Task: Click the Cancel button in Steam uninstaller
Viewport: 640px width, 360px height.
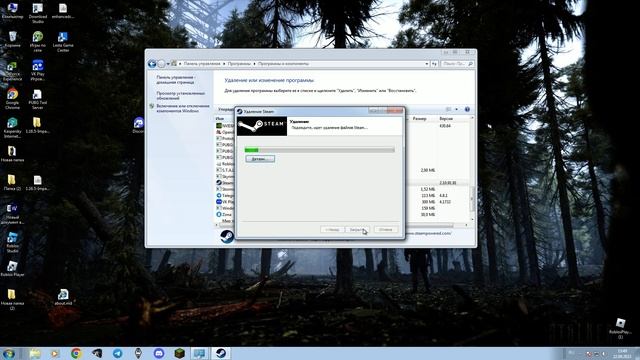Action: (386, 230)
